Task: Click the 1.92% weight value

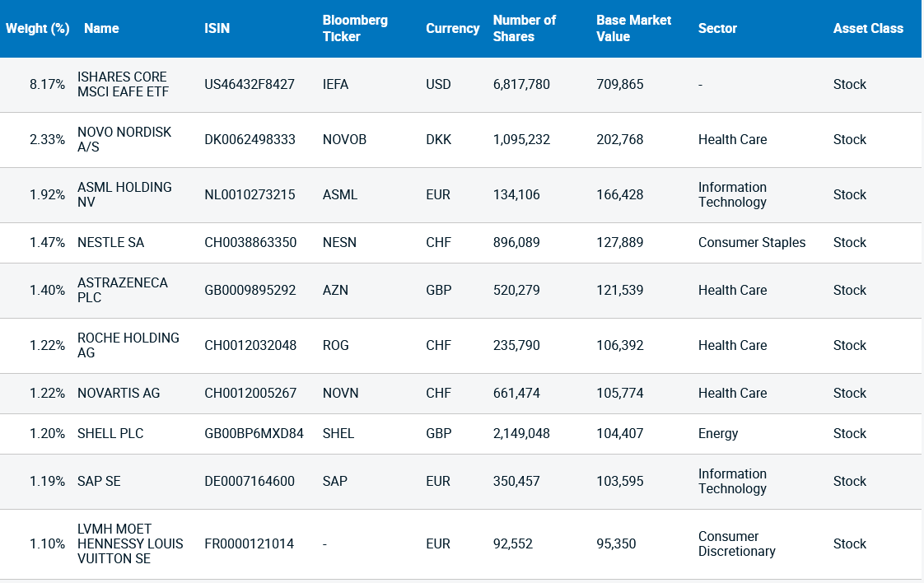Action: click(47, 194)
